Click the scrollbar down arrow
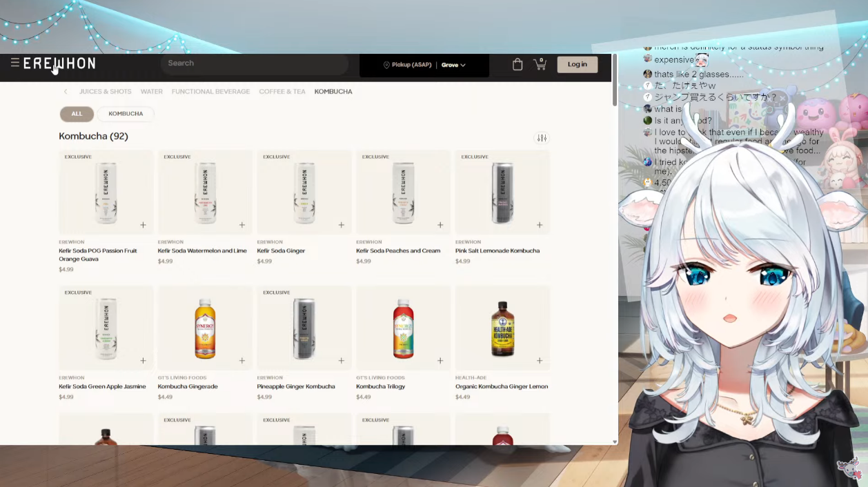This screenshot has width=868, height=487. [x=615, y=441]
